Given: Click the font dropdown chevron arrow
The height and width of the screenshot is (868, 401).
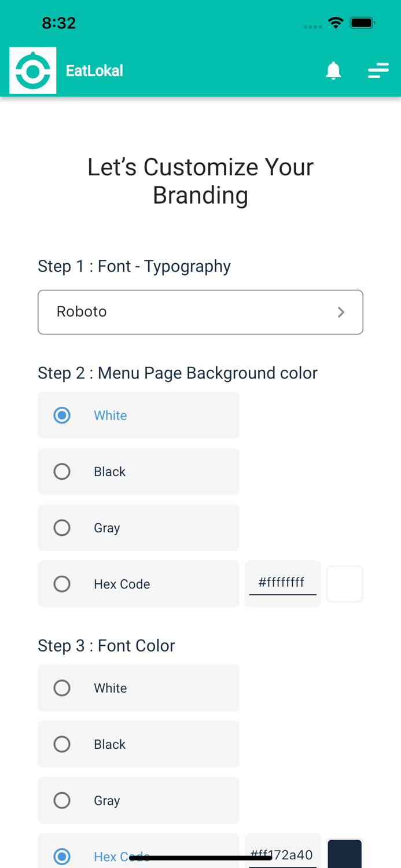Looking at the screenshot, I should (x=341, y=312).
